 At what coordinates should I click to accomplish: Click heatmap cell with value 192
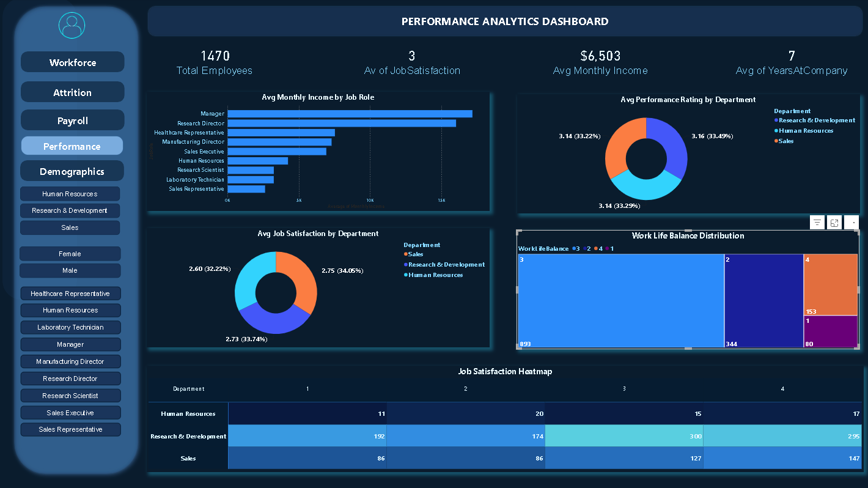[307, 436]
